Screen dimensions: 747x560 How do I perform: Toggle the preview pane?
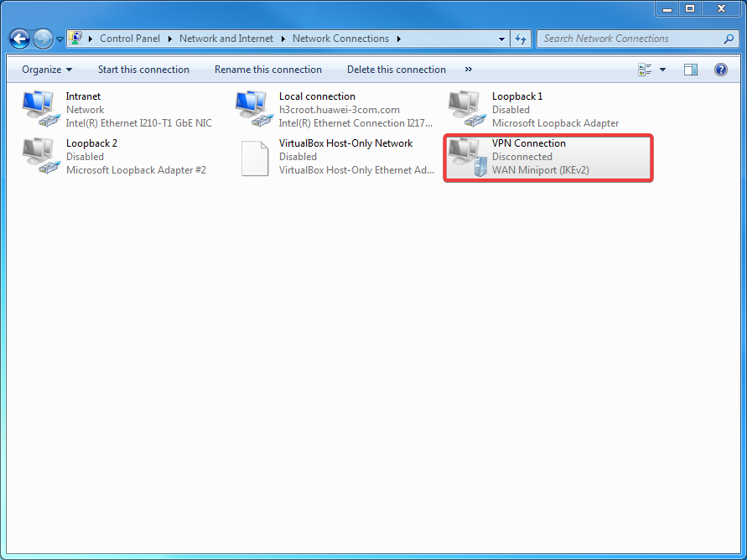point(691,70)
